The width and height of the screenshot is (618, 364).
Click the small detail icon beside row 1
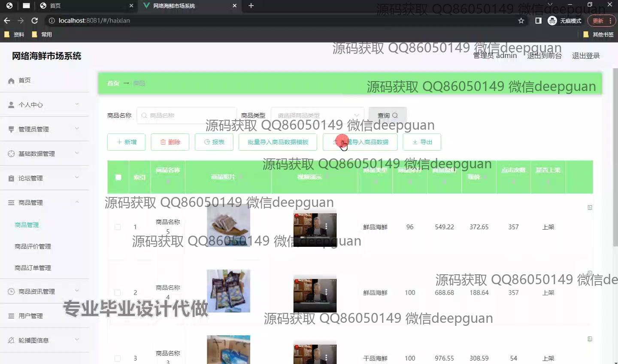click(x=590, y=207)
